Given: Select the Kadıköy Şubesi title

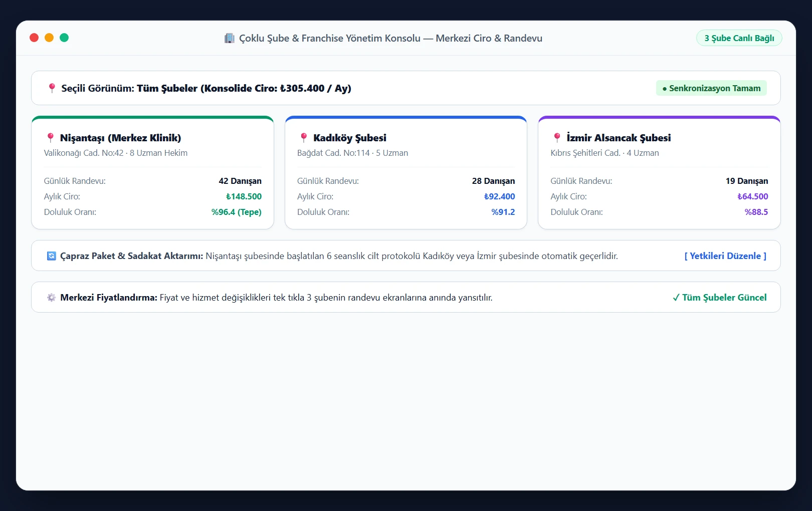Looking at the screenshot, I should pyautogui.click(x=350, y=138).
